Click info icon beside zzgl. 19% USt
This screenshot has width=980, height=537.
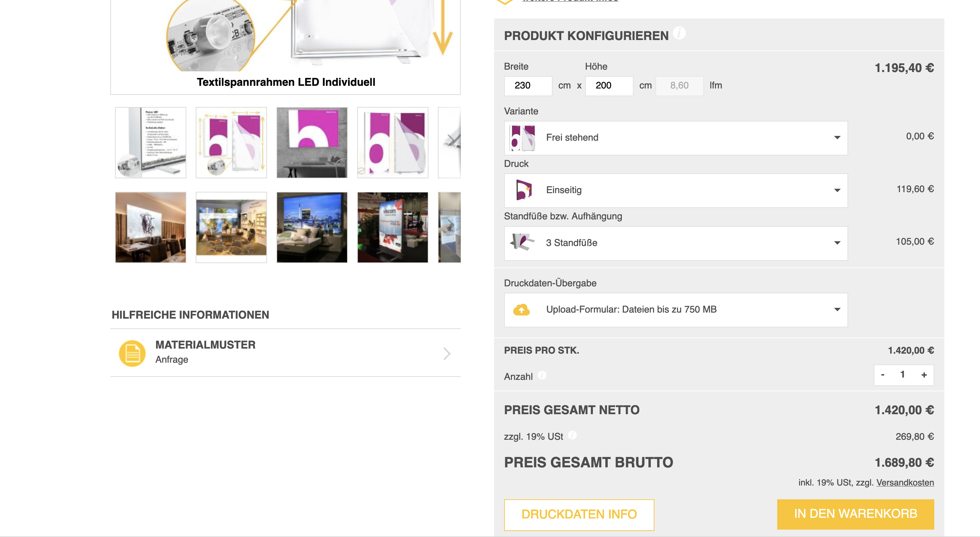tap(572, 435)
